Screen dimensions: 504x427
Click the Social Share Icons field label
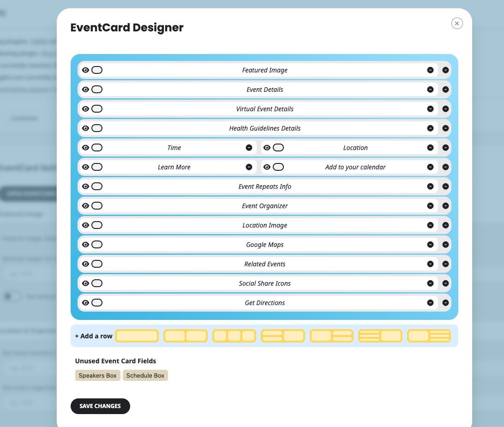(265, 283)
